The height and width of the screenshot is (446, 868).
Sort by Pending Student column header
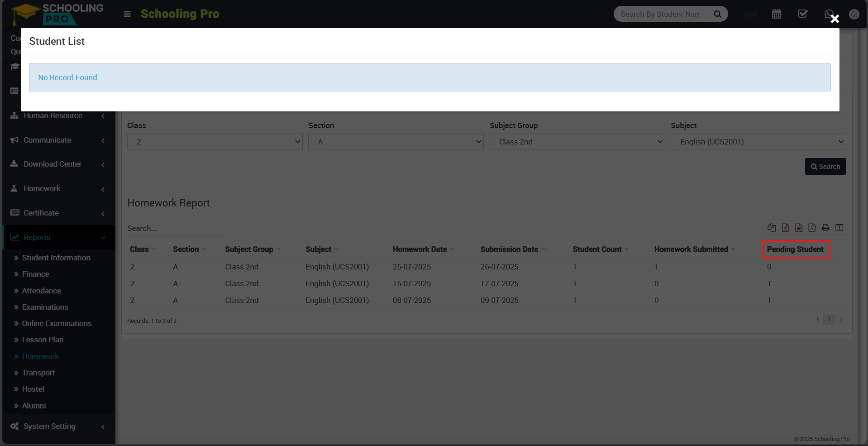(x=795, y=249)
